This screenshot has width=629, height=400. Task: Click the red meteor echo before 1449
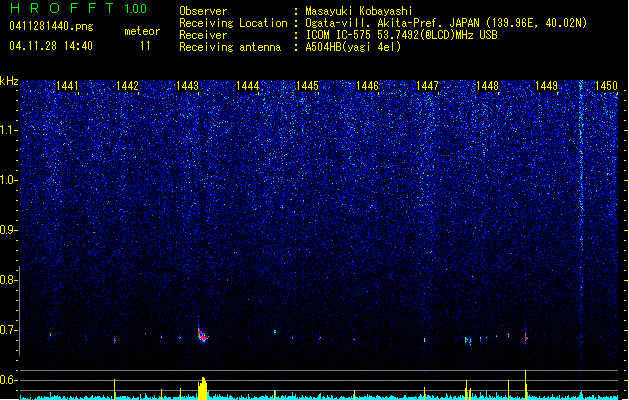click(526, 338)
